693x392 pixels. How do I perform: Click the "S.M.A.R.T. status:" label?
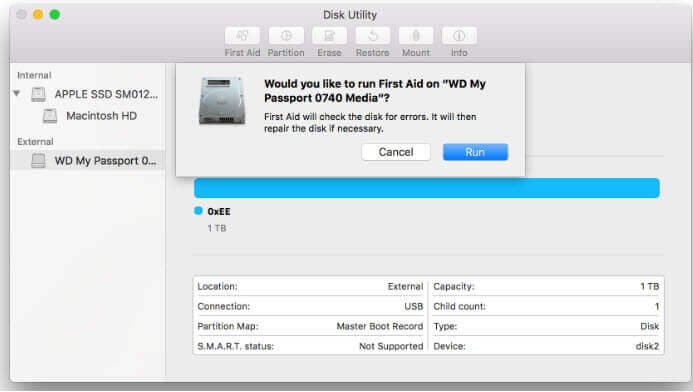point(236,346)
